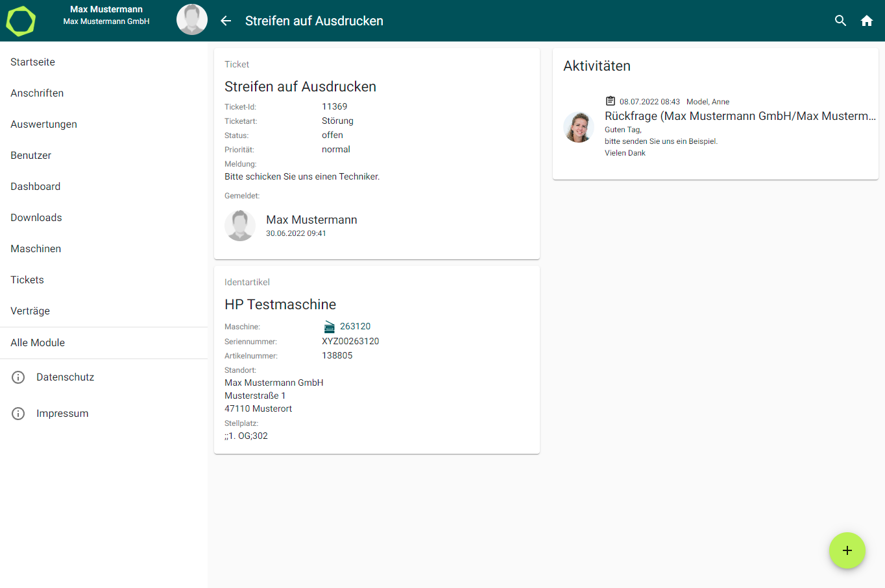Go back with the arrow icon
Viewport: 885px width, 588px height.
[226, 21]
